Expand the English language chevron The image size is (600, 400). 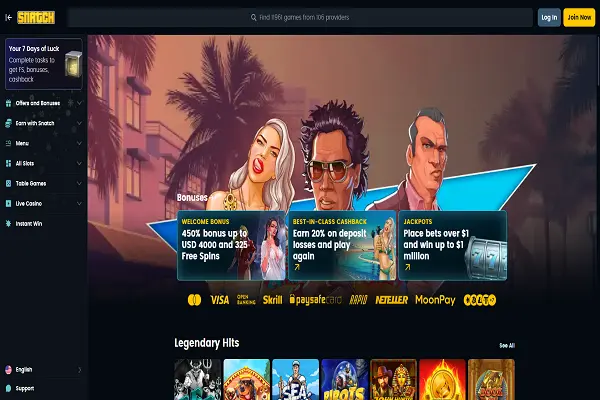click(80, 370)
